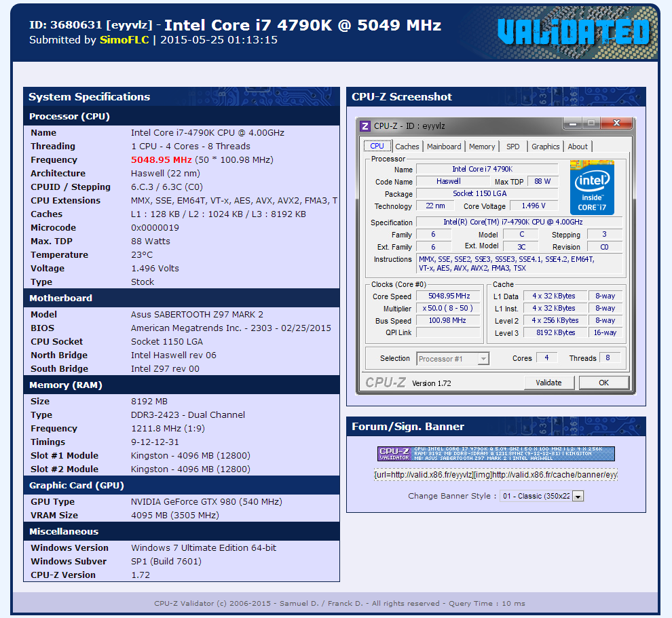Click the red 5048.95 MHz frequency text

click(x=161, y=159)
